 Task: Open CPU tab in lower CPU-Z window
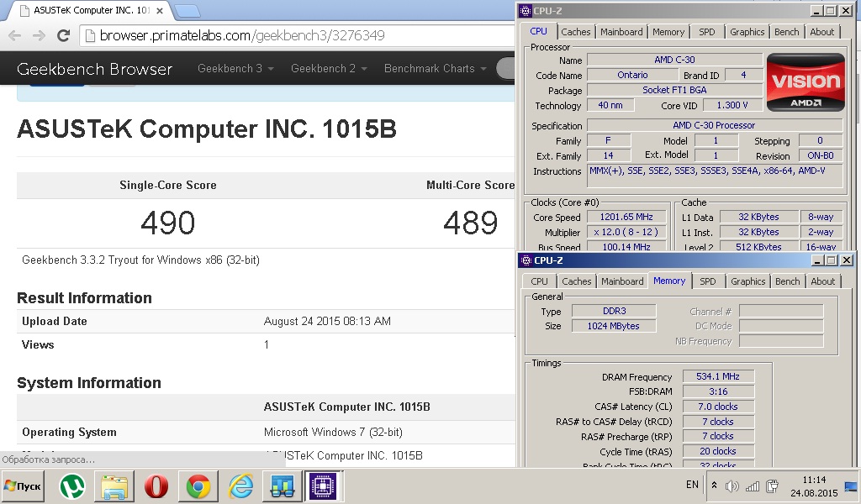pyautogui.click(x=539, y=281)
